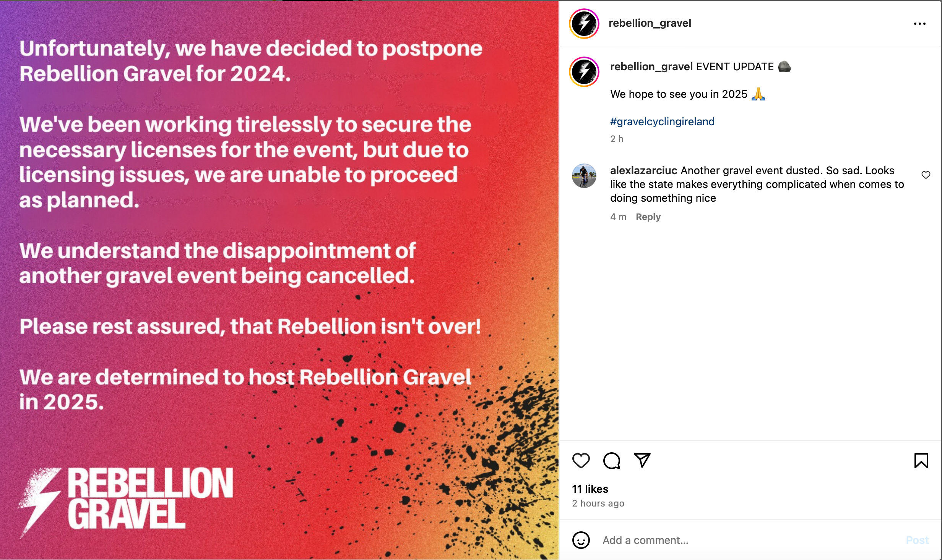Open comments via the speech bubble icon
The height and width of the screenshot is (560, 942).
tap(611, 460)
